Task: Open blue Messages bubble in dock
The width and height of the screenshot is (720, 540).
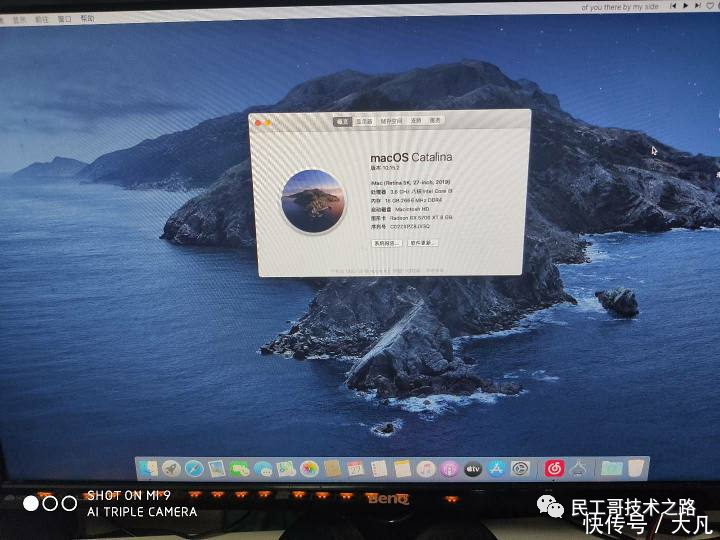Action: point(263,469)
